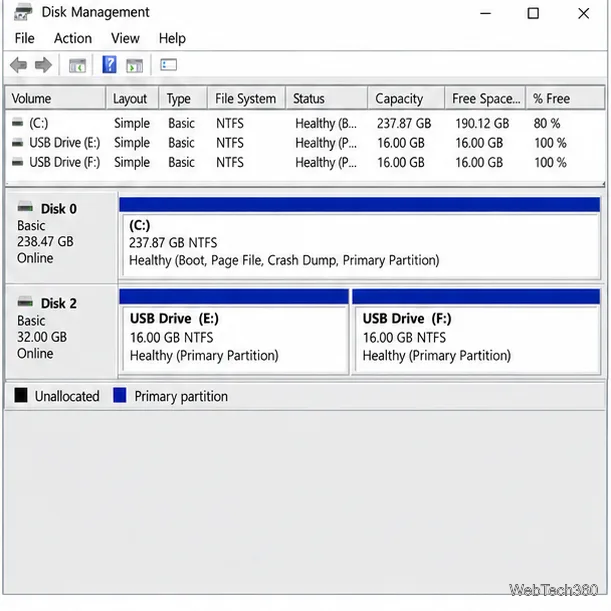Click Online status under Disk 0
The width and height of the screenshot is (611, 611).
coord(35,258)
